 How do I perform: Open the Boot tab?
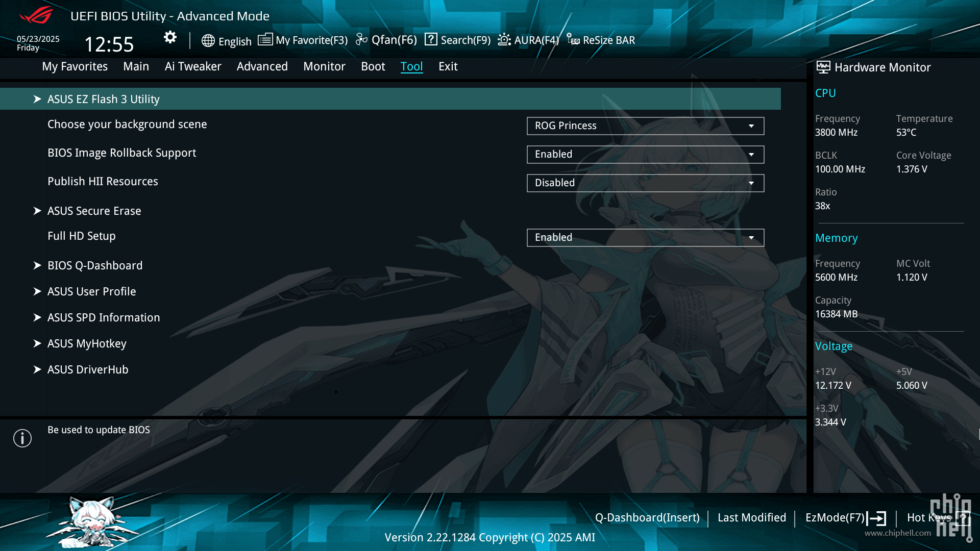[373, 66]
